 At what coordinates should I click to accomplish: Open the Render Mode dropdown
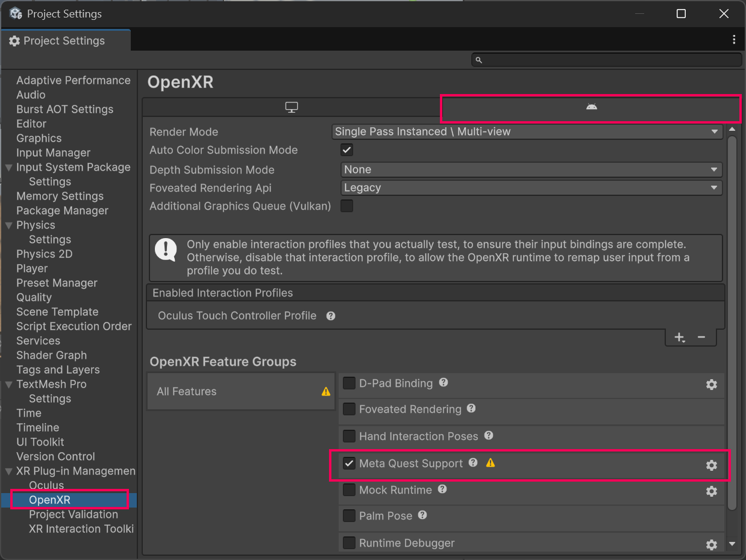[527, 131]
